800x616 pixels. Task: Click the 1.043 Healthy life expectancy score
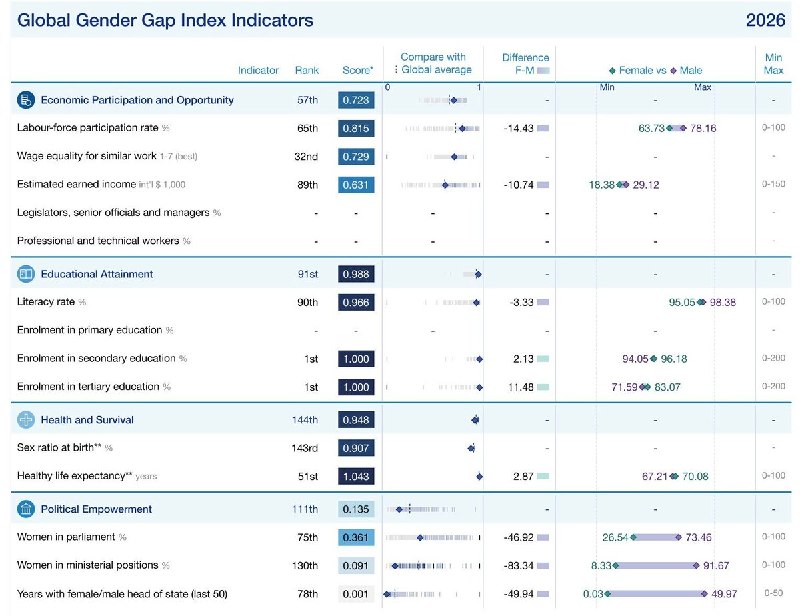coord(356,476)
